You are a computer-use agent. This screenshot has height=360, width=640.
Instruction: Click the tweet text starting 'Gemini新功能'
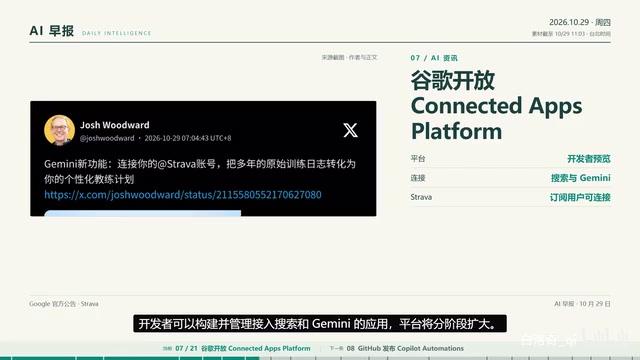200,171
